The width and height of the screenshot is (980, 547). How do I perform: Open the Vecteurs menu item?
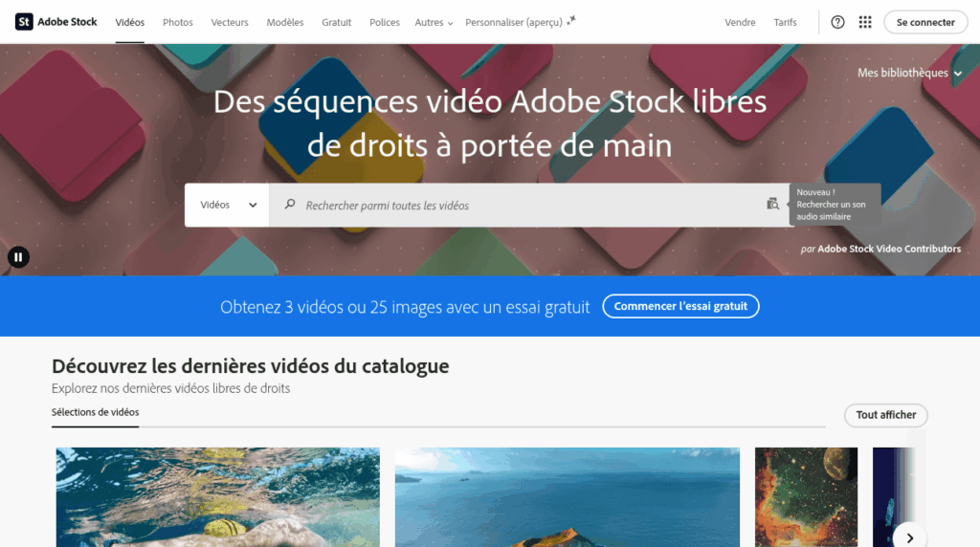pos(230,22)
